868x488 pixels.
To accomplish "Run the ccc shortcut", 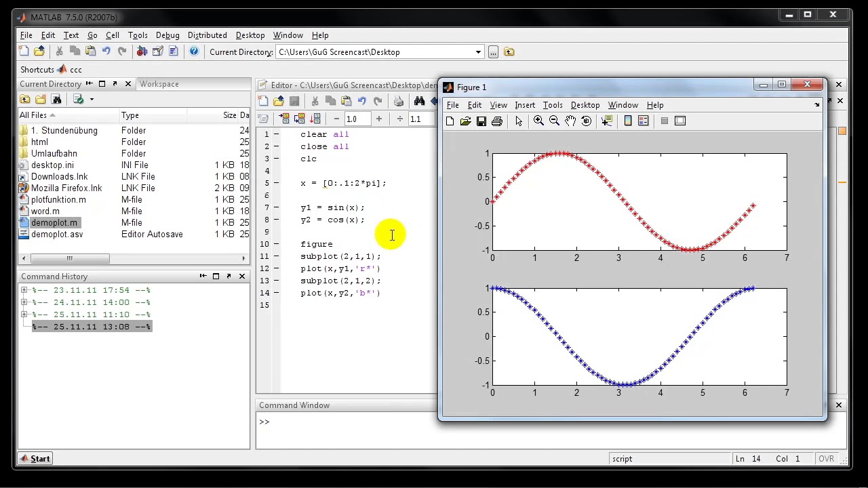I will point(70,69).
